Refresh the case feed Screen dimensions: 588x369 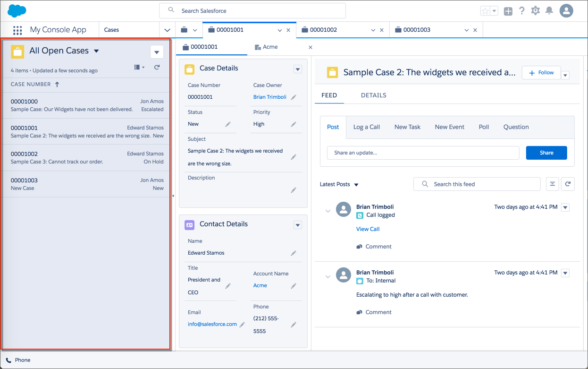pos(568,184)
